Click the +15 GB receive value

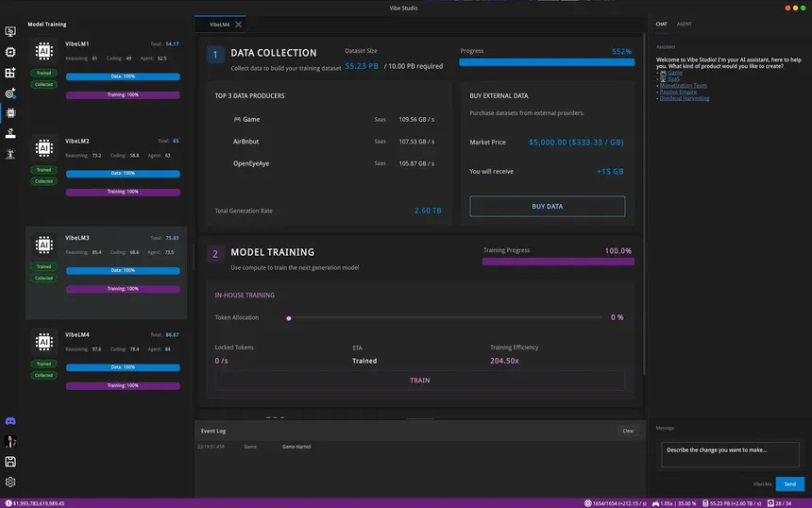coord(610,172)
